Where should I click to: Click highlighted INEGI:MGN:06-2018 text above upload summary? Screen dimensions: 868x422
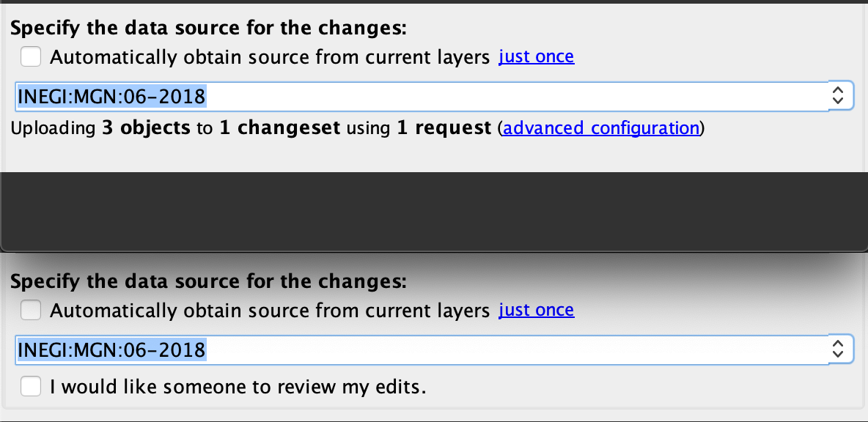(111, 96)
